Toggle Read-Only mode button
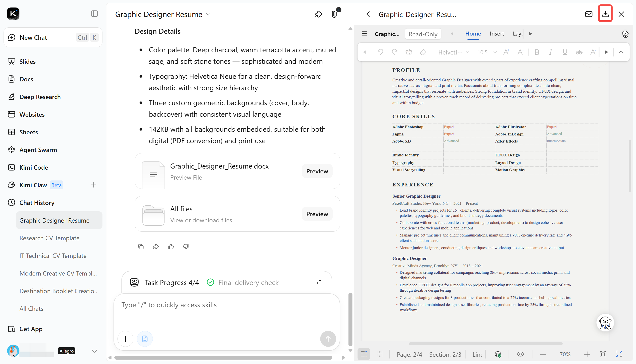 (x=423, y=34)
